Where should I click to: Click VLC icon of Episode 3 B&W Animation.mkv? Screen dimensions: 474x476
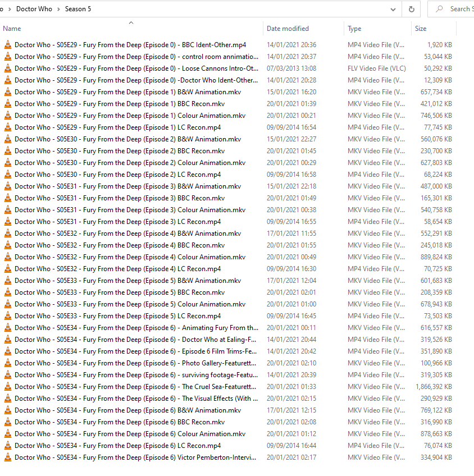(x=8, y=186)
